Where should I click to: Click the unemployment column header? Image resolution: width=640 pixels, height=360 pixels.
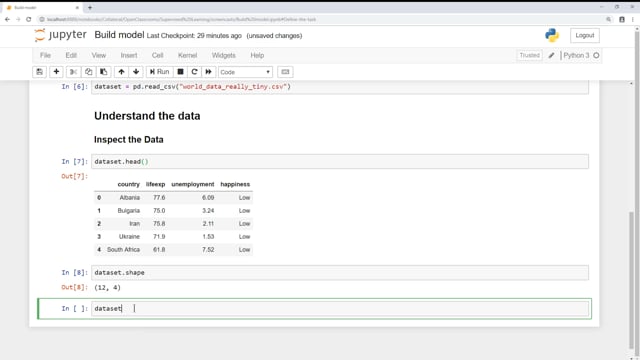193,184
